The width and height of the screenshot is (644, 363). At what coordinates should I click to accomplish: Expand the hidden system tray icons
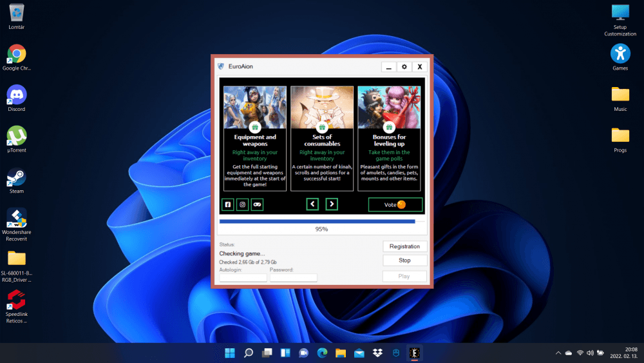(558, 353)
